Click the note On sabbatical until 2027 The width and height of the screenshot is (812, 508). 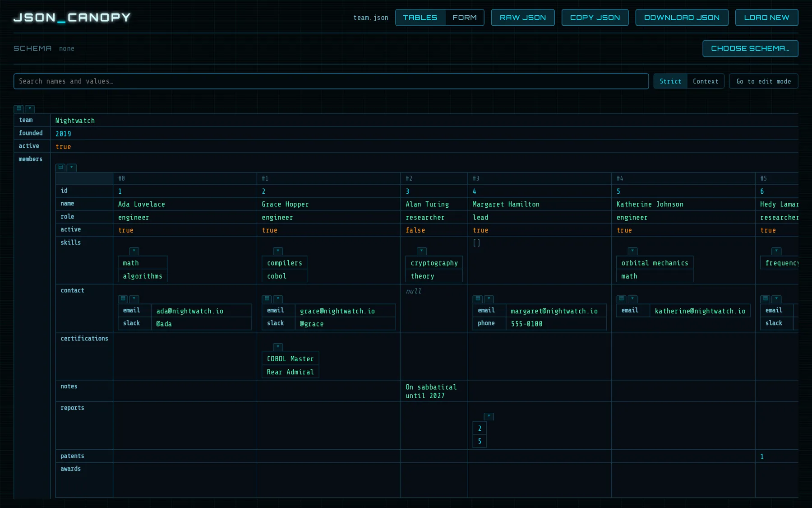(x=431, y=391)
